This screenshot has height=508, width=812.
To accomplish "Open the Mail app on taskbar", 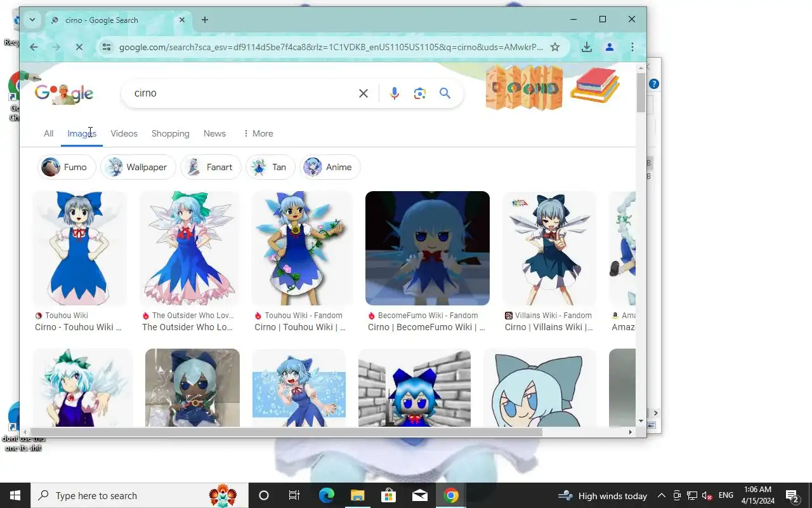I will (419, 495).
